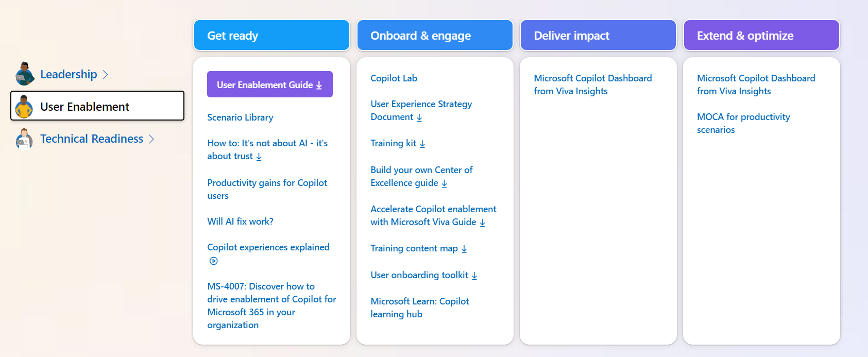Select the Get ready header
The width and height of the screenshot is (868, 357).
(x=271, y=35)
